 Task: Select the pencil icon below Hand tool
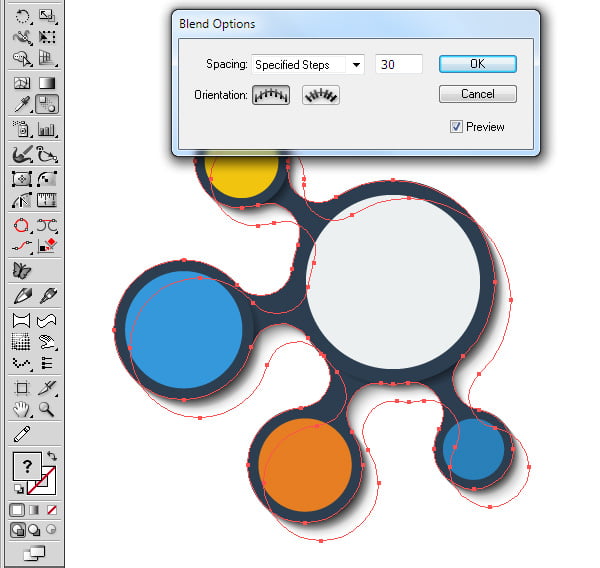22,434
